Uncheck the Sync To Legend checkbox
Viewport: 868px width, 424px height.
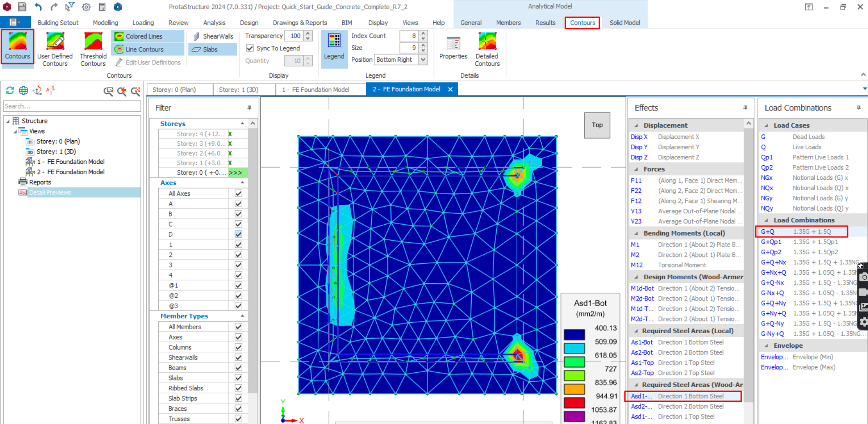click(250, 48)
